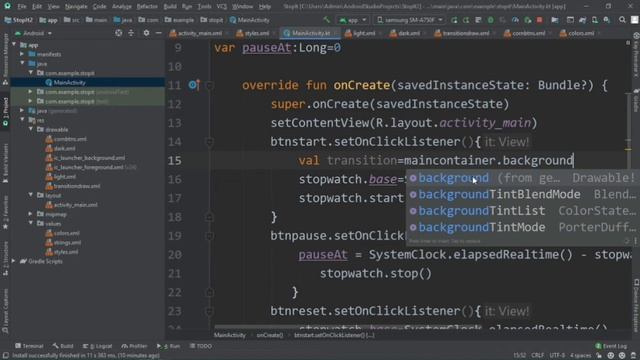Expand the manifests folder
640x360 pixels.
(22, 54)
